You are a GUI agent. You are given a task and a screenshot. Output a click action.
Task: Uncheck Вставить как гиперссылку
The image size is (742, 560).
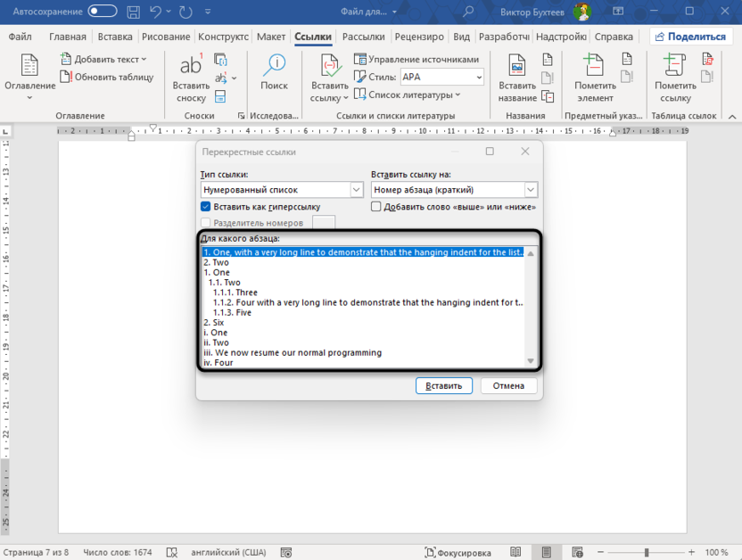(205, 207)
